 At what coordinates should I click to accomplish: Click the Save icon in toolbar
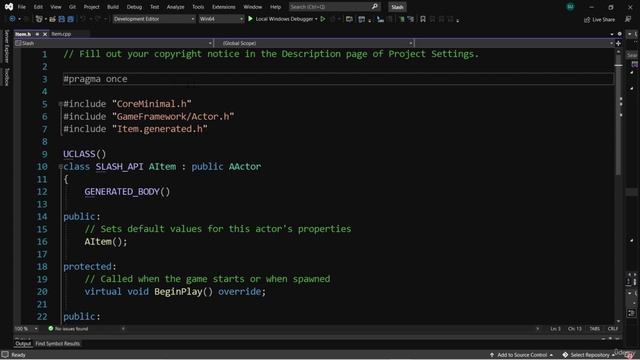pos(62,19)
